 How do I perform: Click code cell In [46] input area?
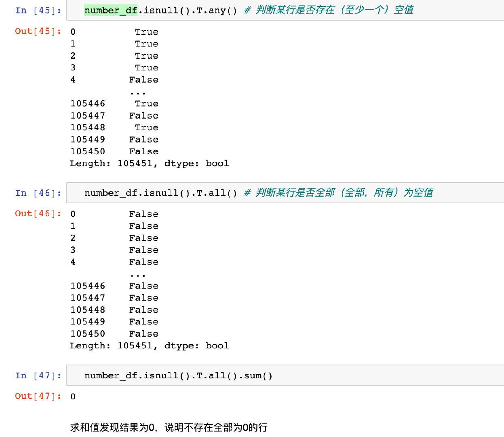point(285,193)
